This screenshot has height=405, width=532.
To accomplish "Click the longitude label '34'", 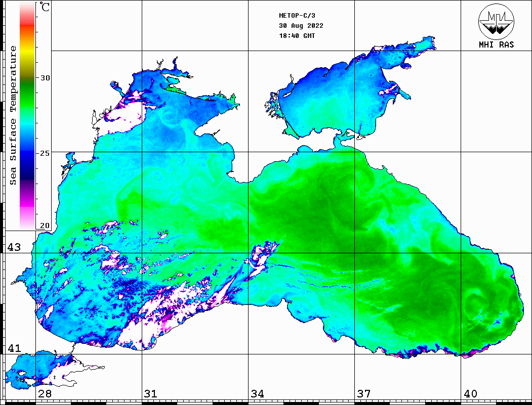I will click(x=258, y=394).
